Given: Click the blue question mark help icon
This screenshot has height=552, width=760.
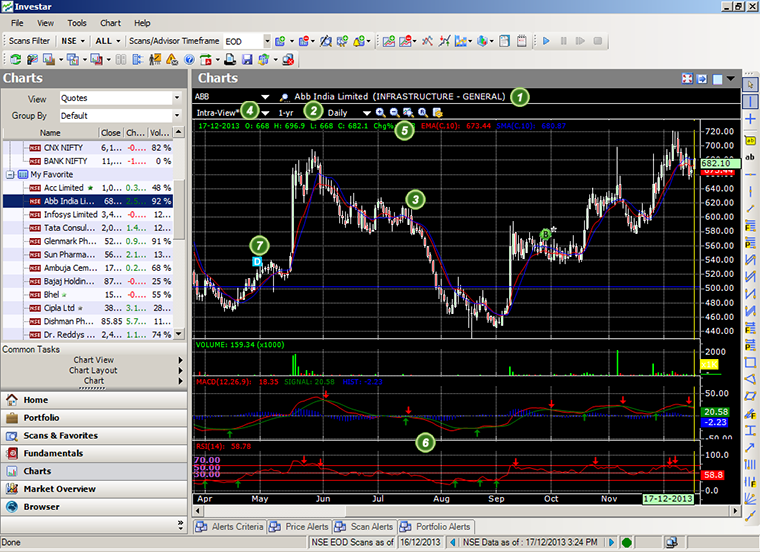Looking at the screenshot, I should 189,60.
